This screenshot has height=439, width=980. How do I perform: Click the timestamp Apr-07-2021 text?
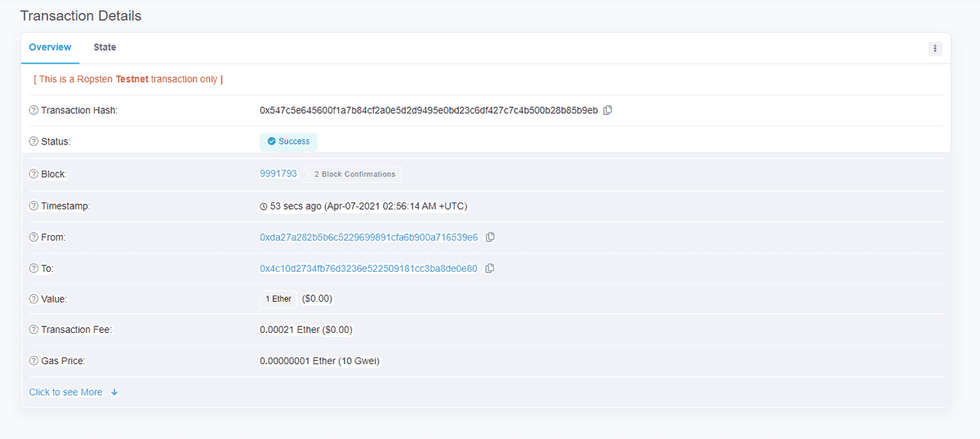coord(396,206)
